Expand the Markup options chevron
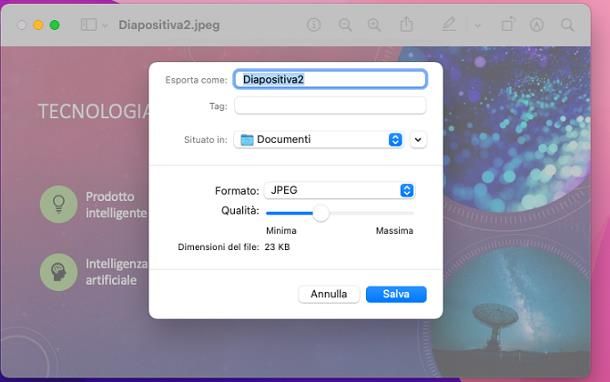This screenshot has height=382, width=610. pyautogui.click(x=477, y=26)
